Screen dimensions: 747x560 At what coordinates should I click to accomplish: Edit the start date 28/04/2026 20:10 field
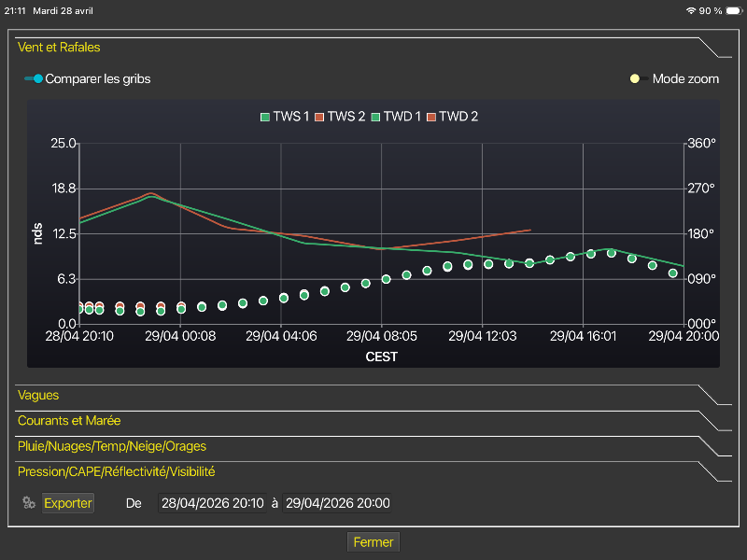coord(212,504)
